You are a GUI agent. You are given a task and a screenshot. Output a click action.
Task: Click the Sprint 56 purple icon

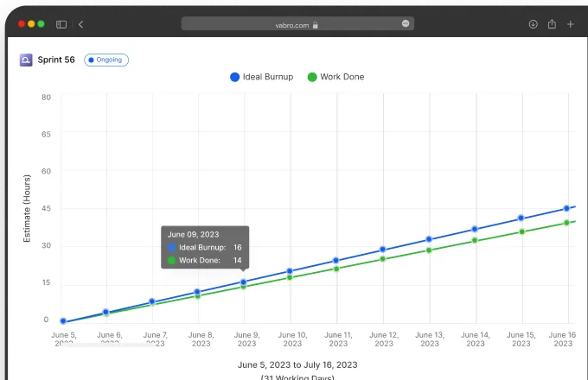pyautogui.click(x=26, y=60)
